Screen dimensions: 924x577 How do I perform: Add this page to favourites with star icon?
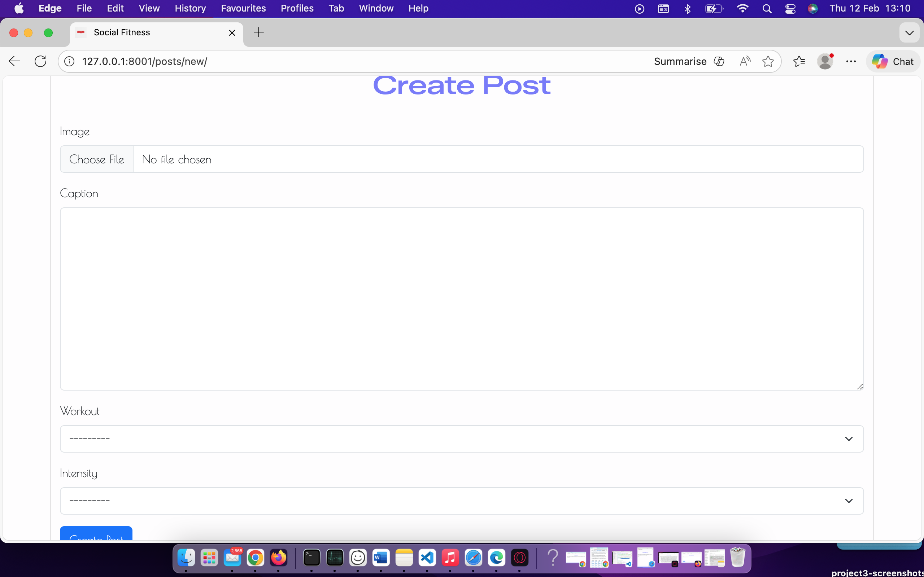point(768,61)
